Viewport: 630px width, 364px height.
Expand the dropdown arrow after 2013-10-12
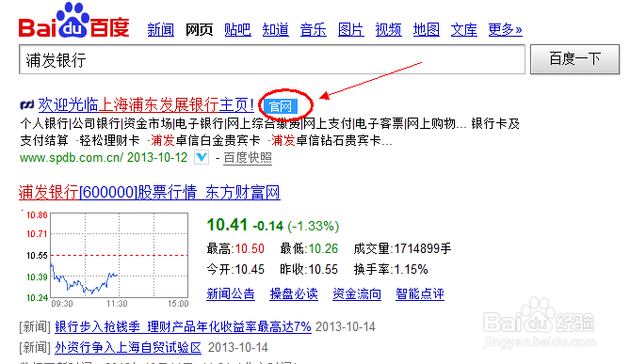tap(202, 157)
